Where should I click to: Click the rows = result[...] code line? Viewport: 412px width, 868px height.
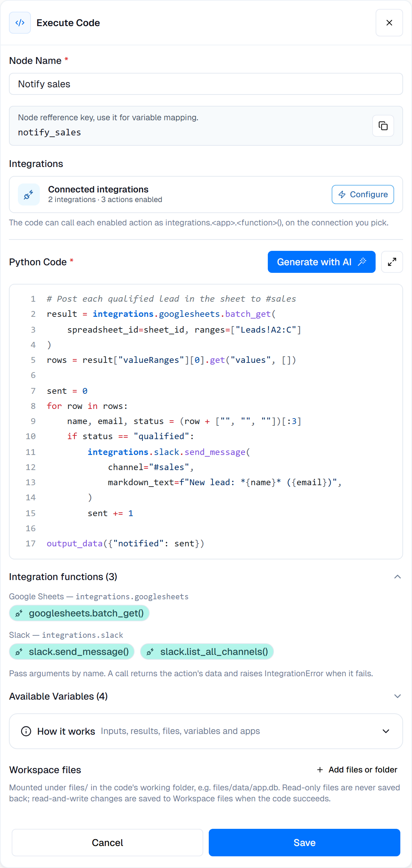tap(171, 360)
